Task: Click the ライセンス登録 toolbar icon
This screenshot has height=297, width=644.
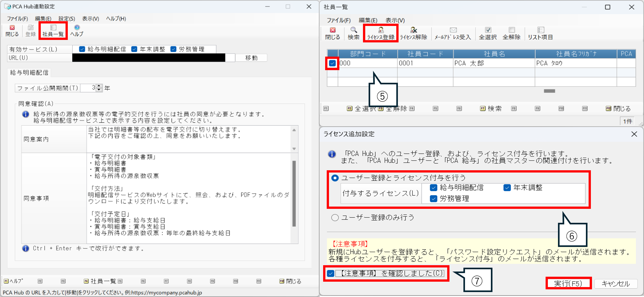Action: (x=381, y=34)
